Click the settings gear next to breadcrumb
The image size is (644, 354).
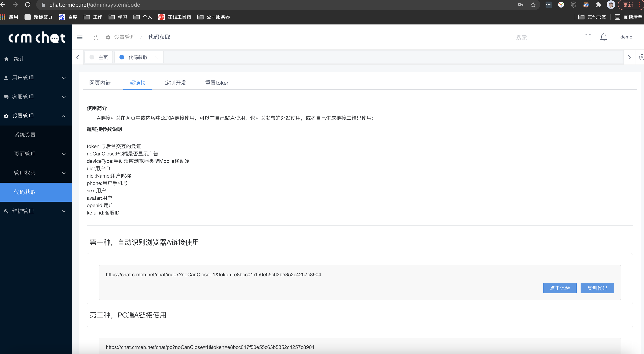pyautogui.click(x=108, y=37)
